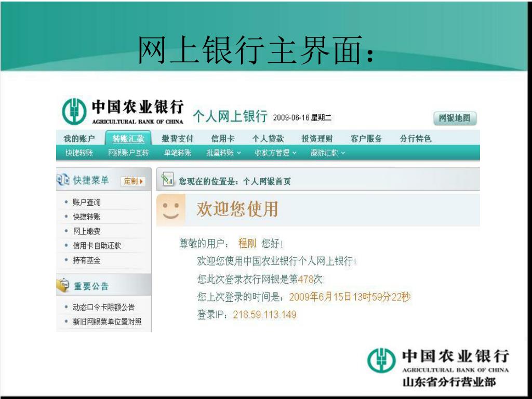Screen dimensions: 532x399
Task: Click the login IP 218.59.113.149
Action: click(264, 314)
